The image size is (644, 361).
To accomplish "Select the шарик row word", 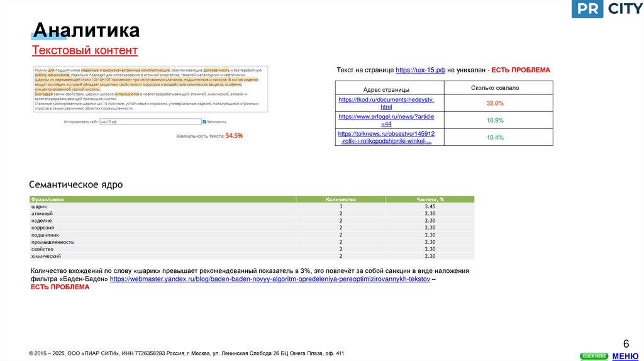I will point(39,206).
